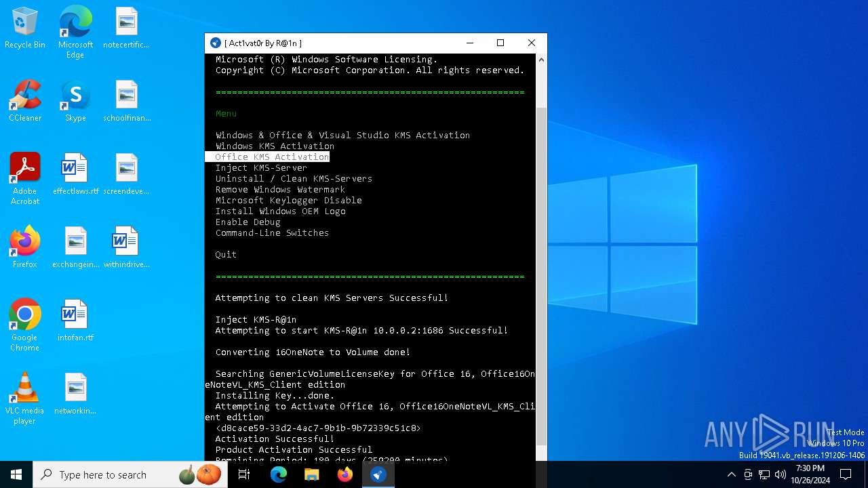Select the networkin... image file
Image resolution: width=868 pixels, height=488 pixels.
pyautogui.click(x=75, y=394)
